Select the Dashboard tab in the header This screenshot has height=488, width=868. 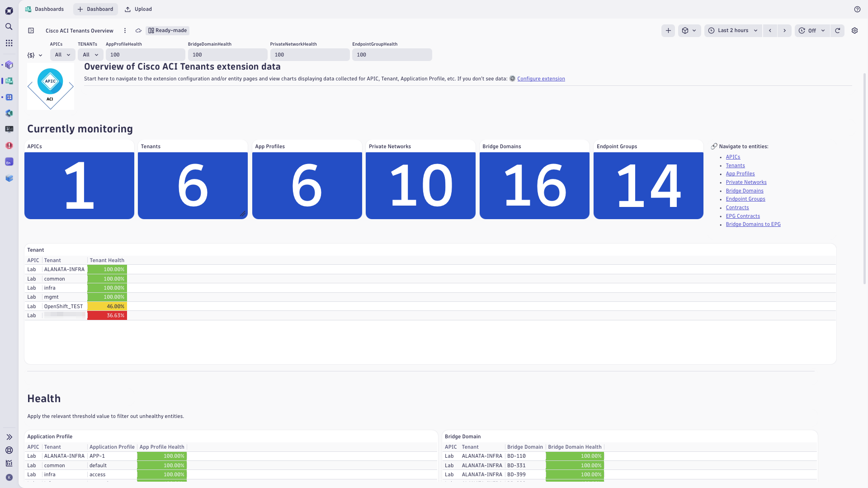tap(95, 9)
